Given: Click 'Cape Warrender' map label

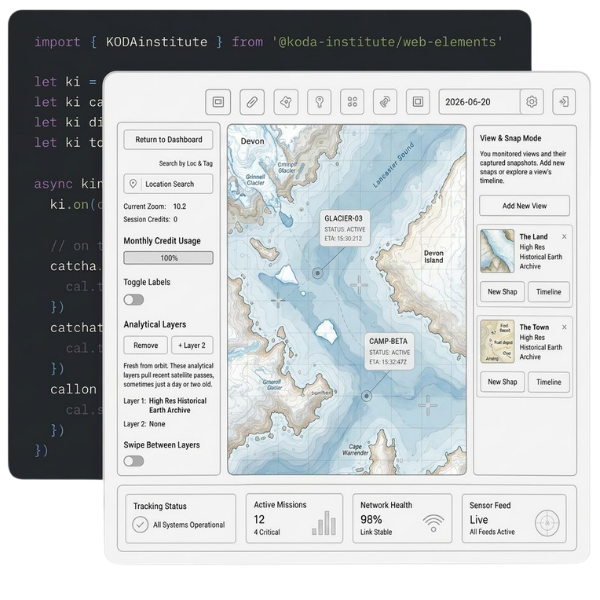Looking at the screenshot, I should [x=355, y=450].
